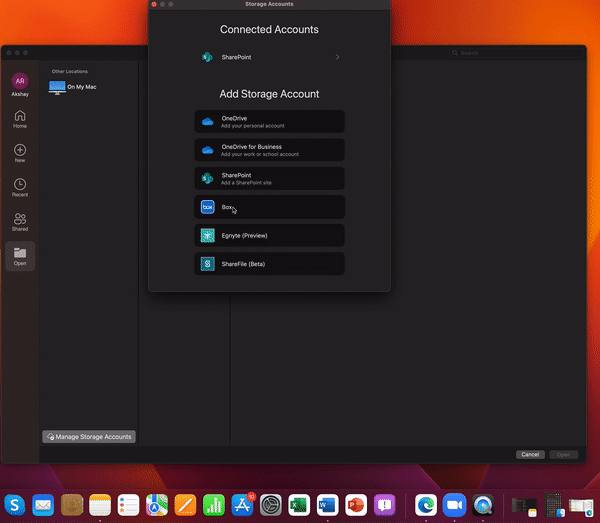Add a SharePoint site

pyautogui.click(x=269, y=178)
